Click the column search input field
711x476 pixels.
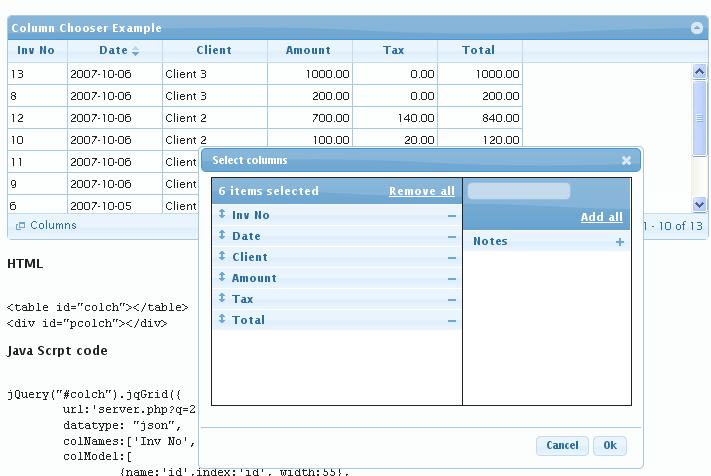click(x=519, y=191)
